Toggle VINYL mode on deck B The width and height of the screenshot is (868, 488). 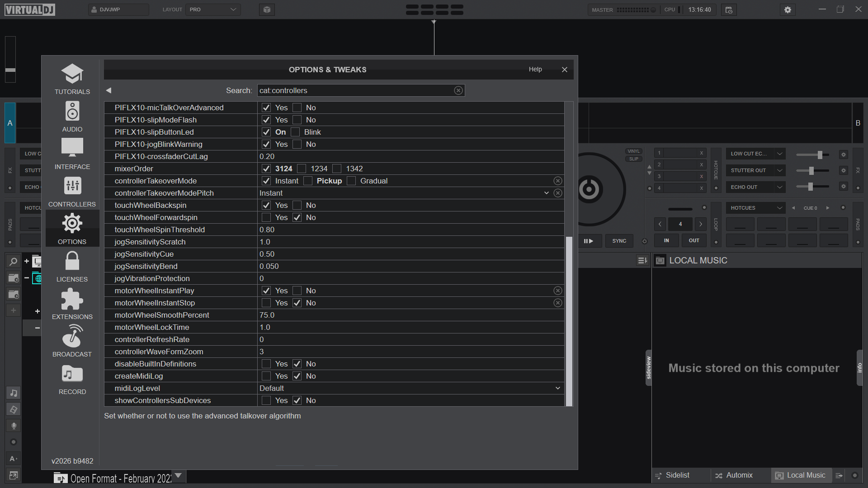coord(634,151)
